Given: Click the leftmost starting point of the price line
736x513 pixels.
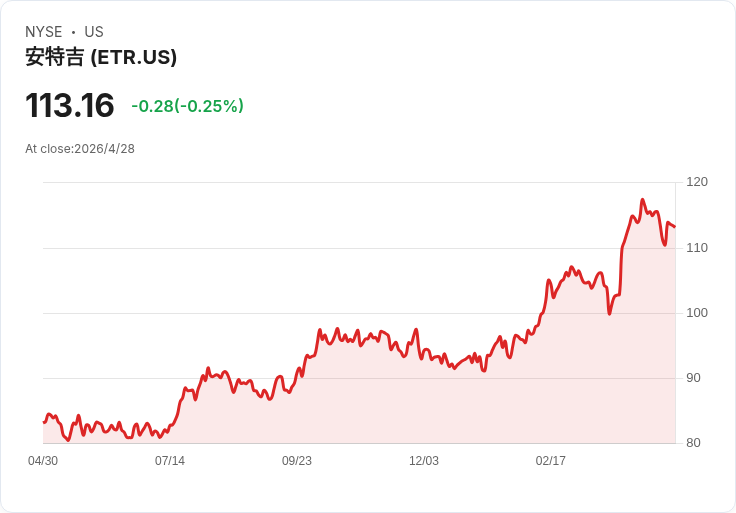Looking at the screenshot, I should 43,422.
